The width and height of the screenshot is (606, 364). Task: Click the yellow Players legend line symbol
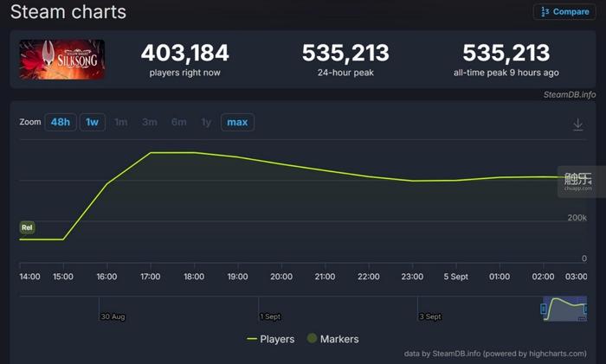pos(252,339)
